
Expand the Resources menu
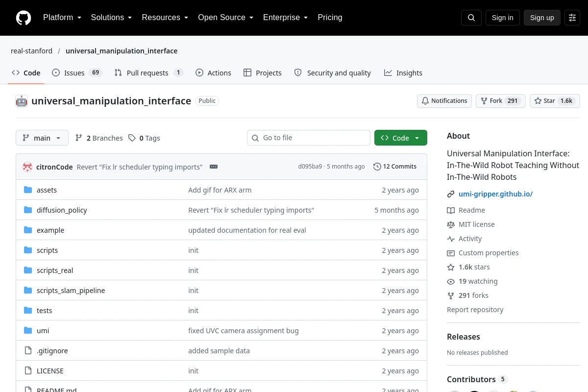pyautogui.click(x=165, y=18)
